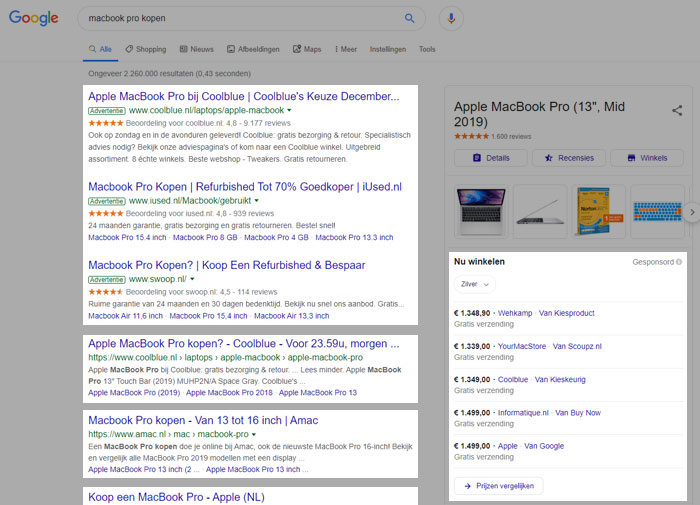Expand the arrow beside the coolblue.nl ad URL
Image resolution: width=700 pixels, height=505 pixels.
(289, 110)
